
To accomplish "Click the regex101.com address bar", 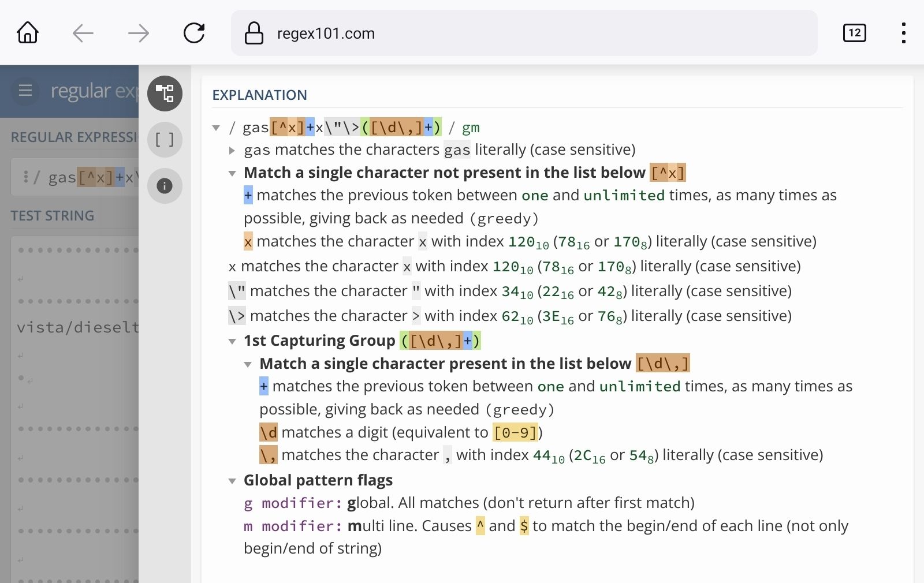I will click(520, 33).
